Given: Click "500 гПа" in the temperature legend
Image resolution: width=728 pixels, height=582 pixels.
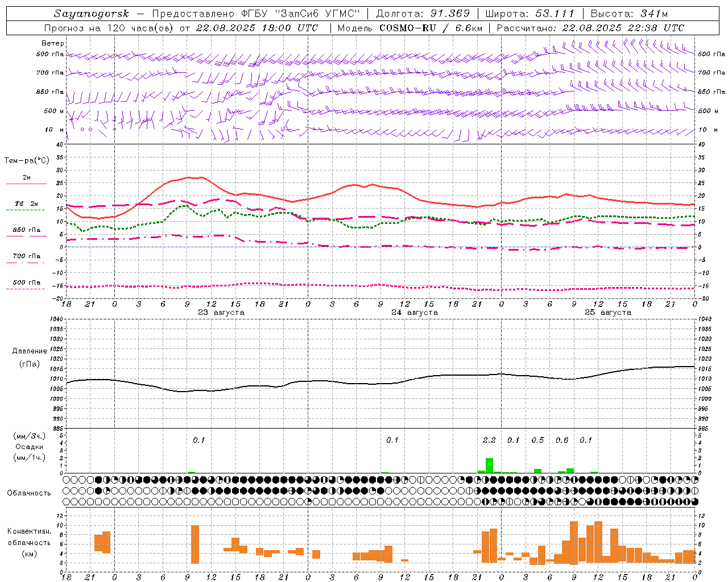Looking at the screenshot, I should [27, 282].
